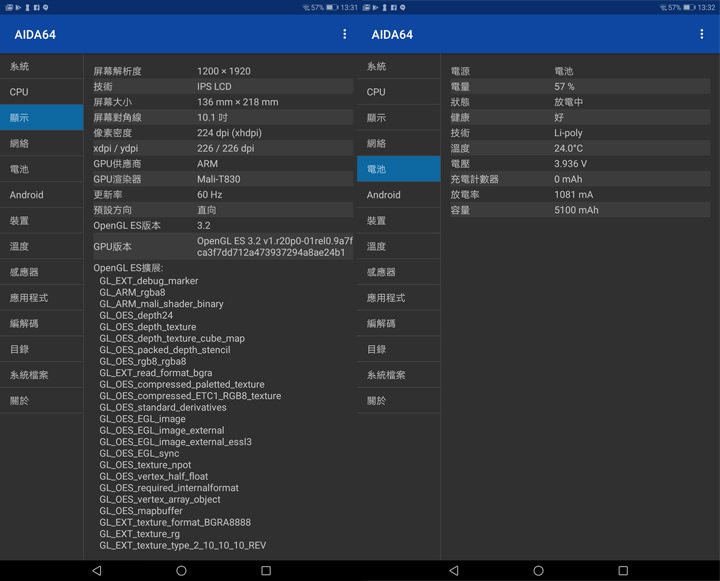Open 系統檔案 in the display screen's sidebar
This screenshot has height=581, width=720.
click(x=41, y=375)
